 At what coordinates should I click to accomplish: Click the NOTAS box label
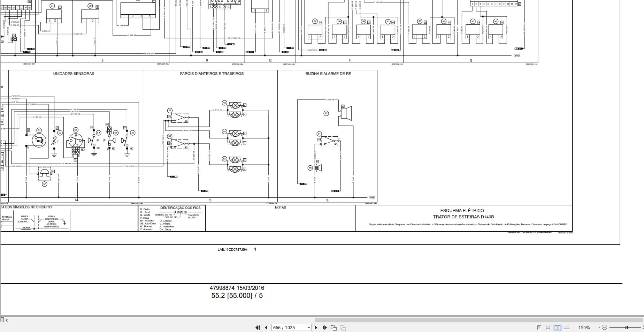(x=281, y=207)
